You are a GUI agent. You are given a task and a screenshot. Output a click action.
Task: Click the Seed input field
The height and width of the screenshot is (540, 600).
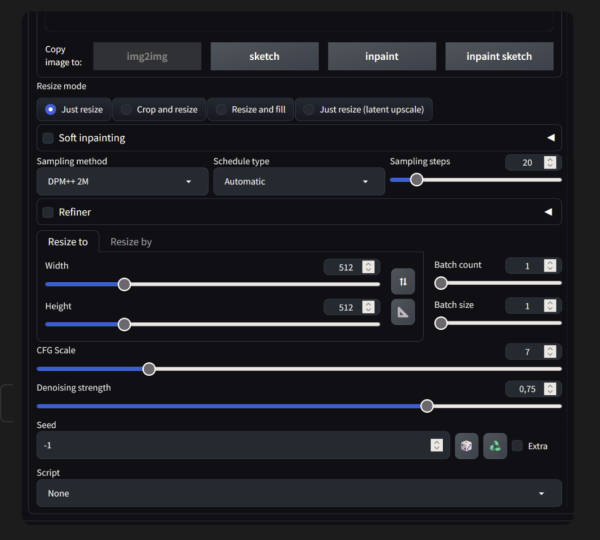[x=230, y=446]
